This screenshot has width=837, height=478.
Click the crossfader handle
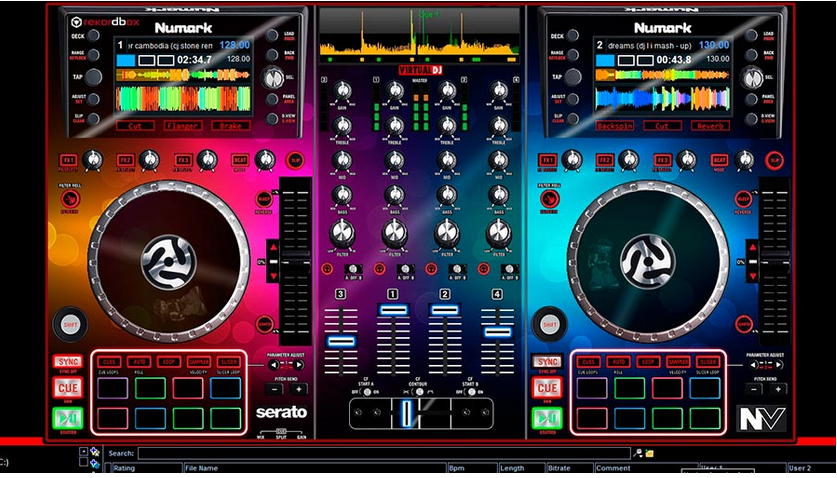[407, 412]
